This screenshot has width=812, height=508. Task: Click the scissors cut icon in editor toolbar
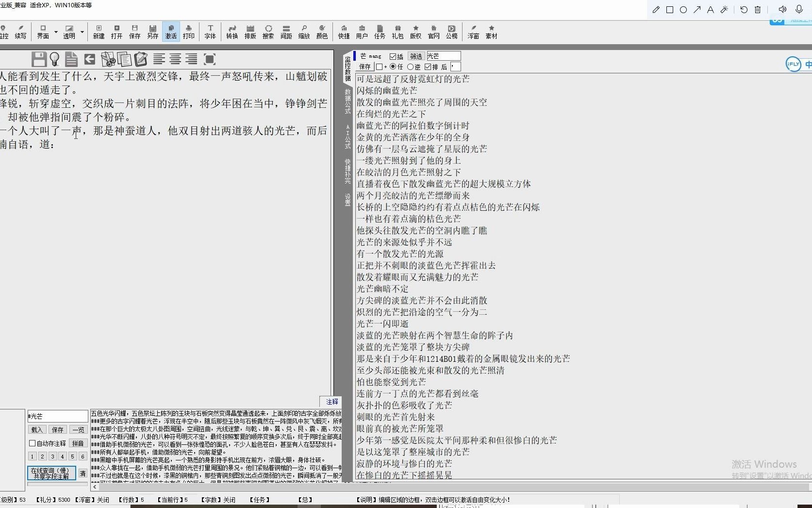tap(108, 59)
